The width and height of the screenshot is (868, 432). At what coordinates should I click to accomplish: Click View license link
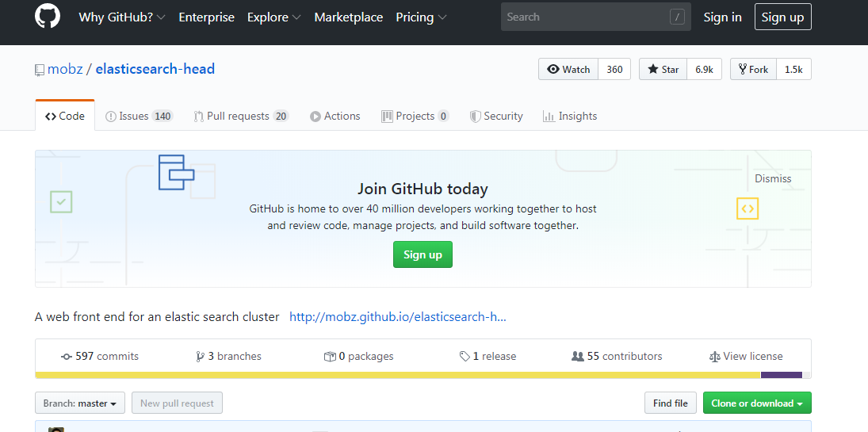pos(746,356)
